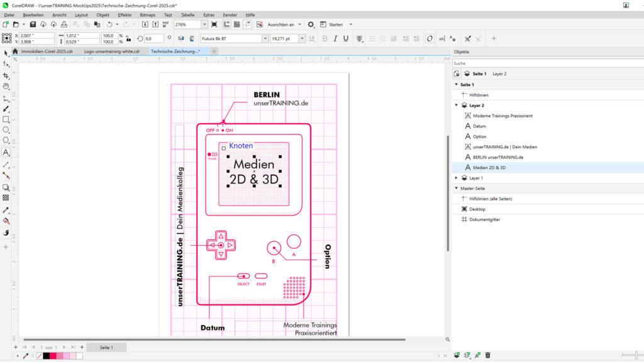Open the Text alignment icon
This screenshot has width=644, height=362.
[359, 38]
